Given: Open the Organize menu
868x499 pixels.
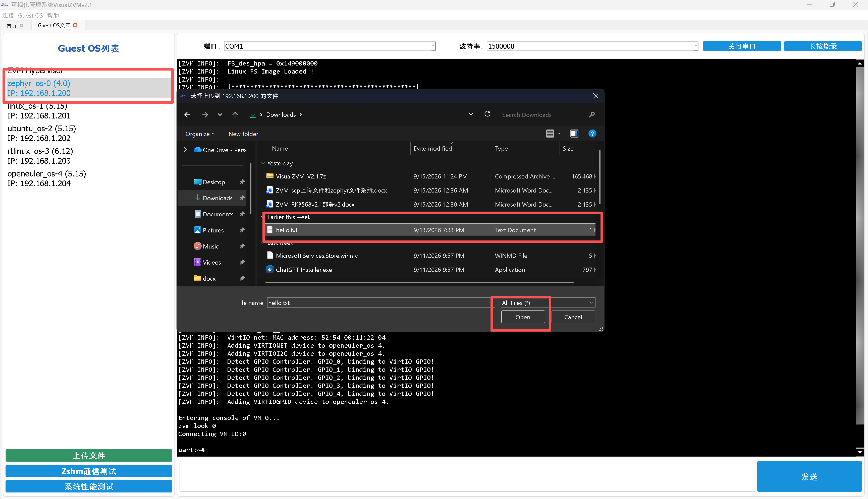Looking at the screenshot, I should pos(199,134).
